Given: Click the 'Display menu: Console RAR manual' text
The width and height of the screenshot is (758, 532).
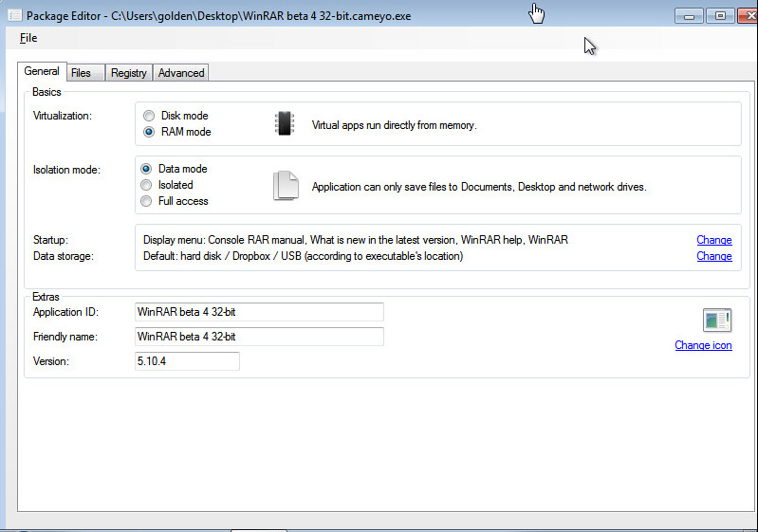Looking at the screenshot, I should [356, 240].
